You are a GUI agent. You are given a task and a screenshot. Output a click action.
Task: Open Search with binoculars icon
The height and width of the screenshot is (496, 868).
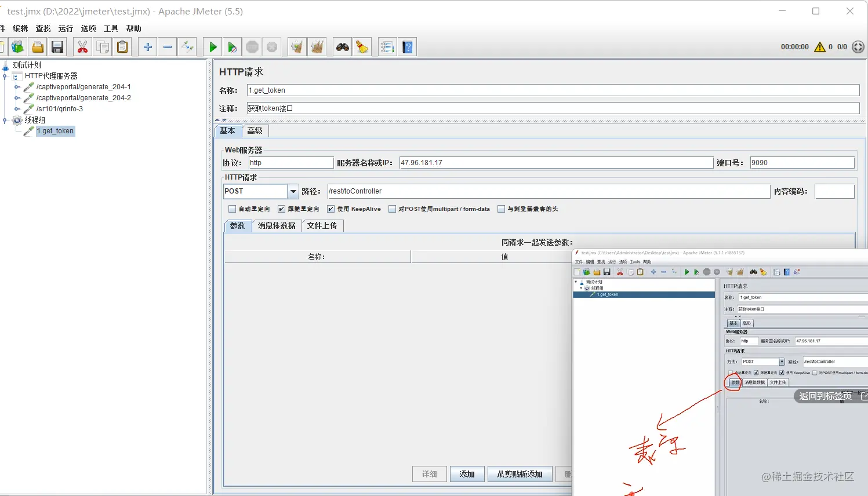point(343,47)
